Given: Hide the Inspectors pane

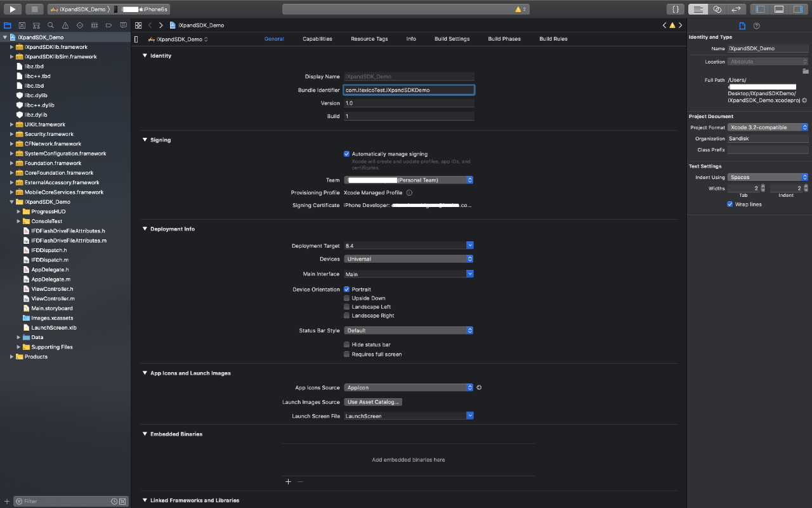Looking at the screenshot, I should coord(798,10).
